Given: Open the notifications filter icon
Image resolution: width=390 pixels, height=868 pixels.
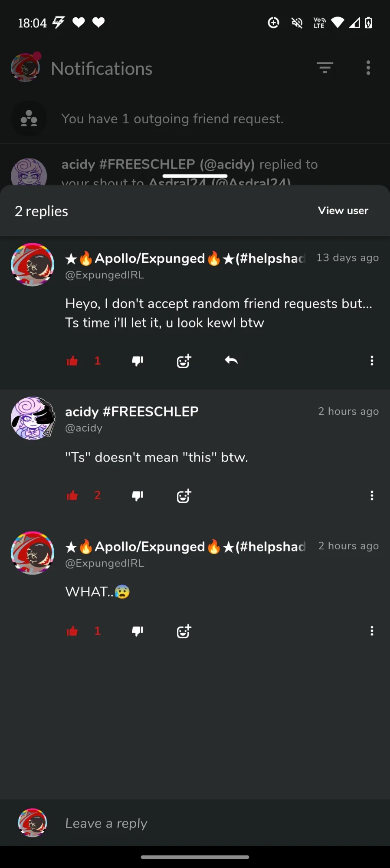Looking at the screenshot, I should [325, 68].
